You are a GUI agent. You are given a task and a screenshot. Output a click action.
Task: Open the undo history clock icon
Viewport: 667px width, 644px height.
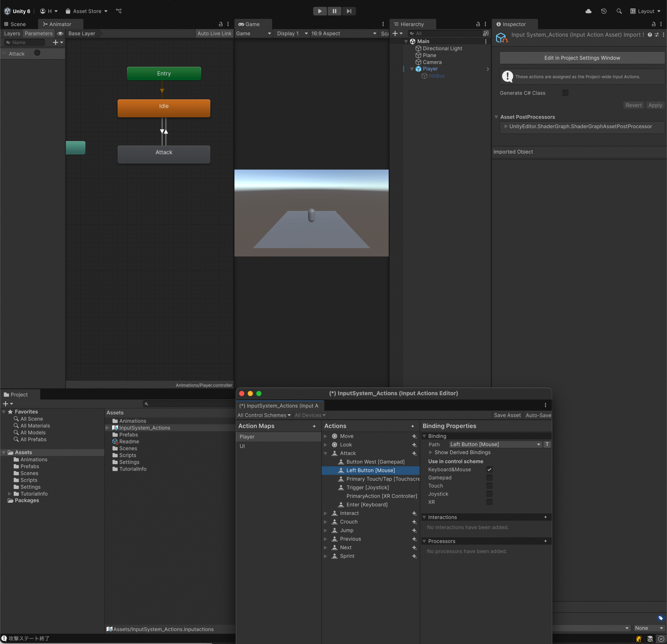(x=604, y=11)
